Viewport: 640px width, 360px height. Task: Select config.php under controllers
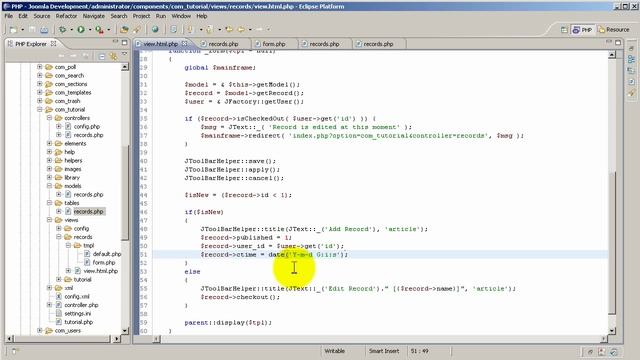tap(87, 127)
